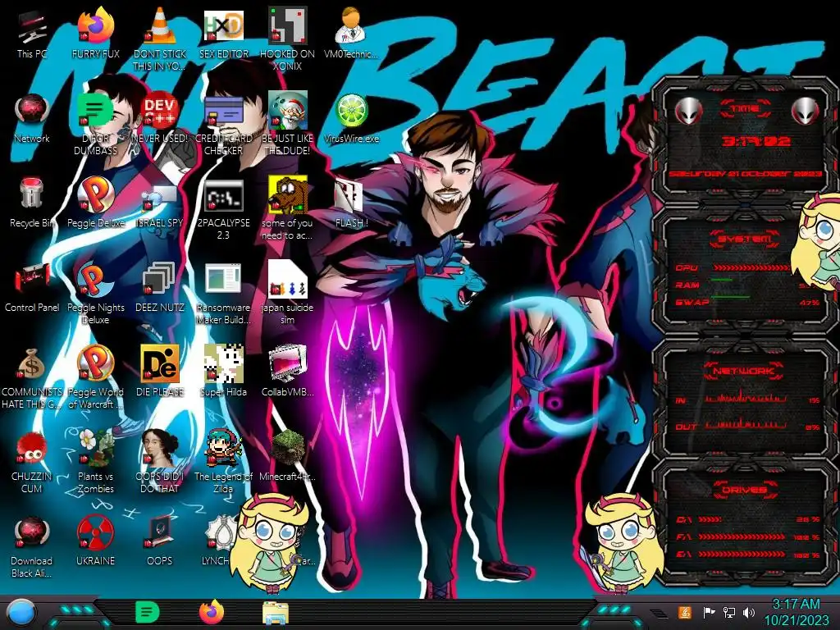Open the OOPS headset computer icon
The image size is (840, 630).
point(160,532)
